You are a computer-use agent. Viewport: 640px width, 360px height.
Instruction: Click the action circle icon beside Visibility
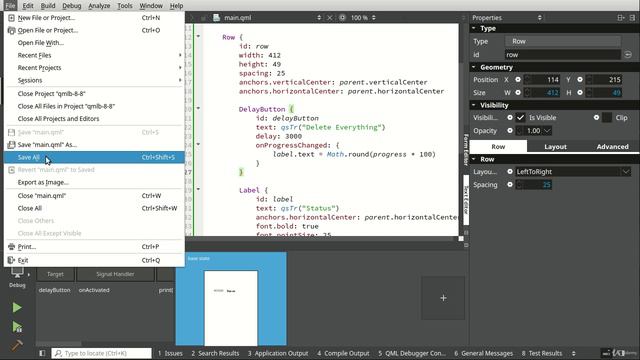(510, 118)
